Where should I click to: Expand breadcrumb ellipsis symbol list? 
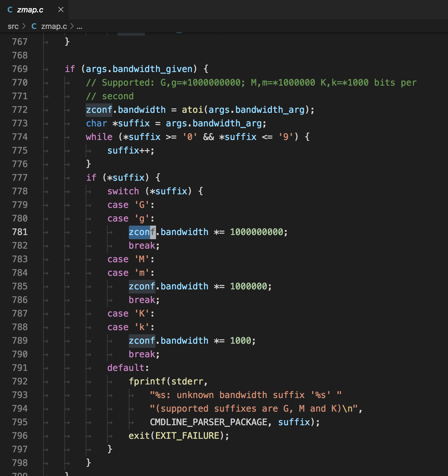pyautogui.click(x=79, y=27)
